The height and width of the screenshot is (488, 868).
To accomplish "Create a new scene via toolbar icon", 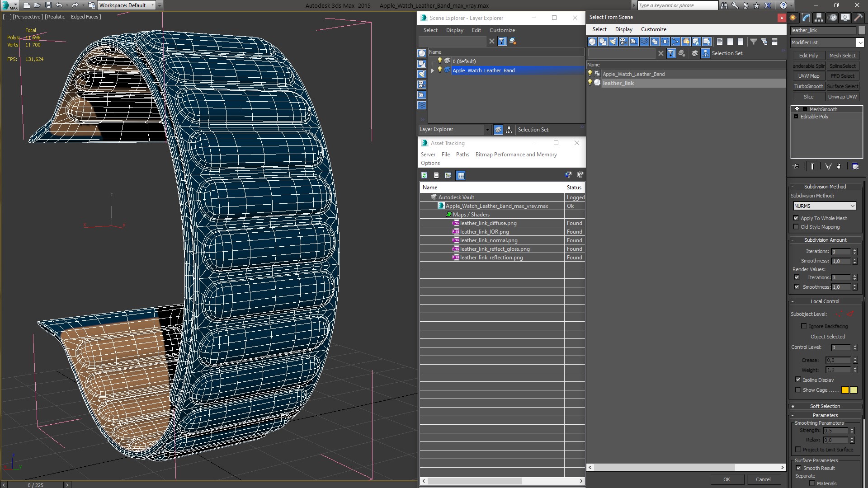I will point(27,5).
